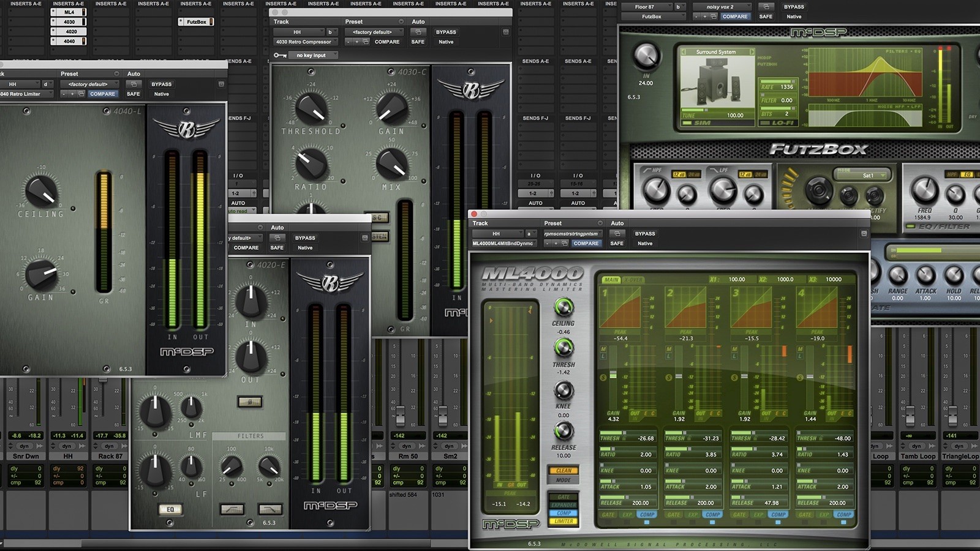This screenshot has height=551, width=980.
Task: Click the 4020-E phase invert button
Action: click(250, 402)
